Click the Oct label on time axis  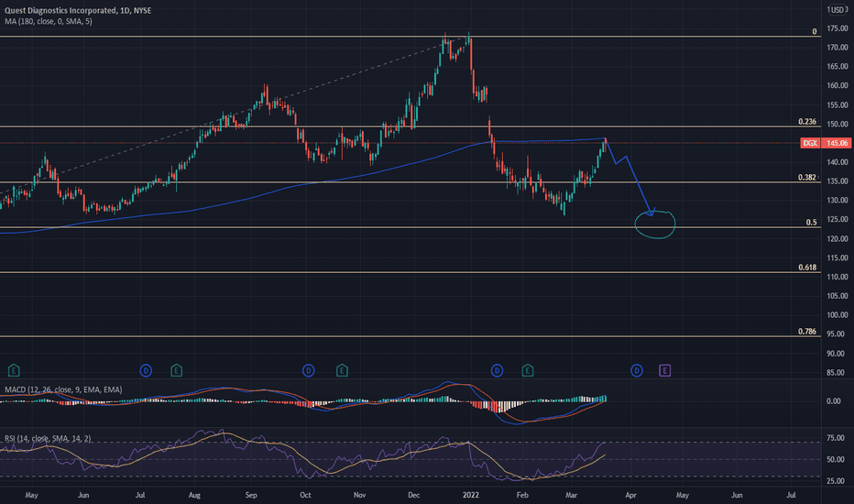point(305,495)
